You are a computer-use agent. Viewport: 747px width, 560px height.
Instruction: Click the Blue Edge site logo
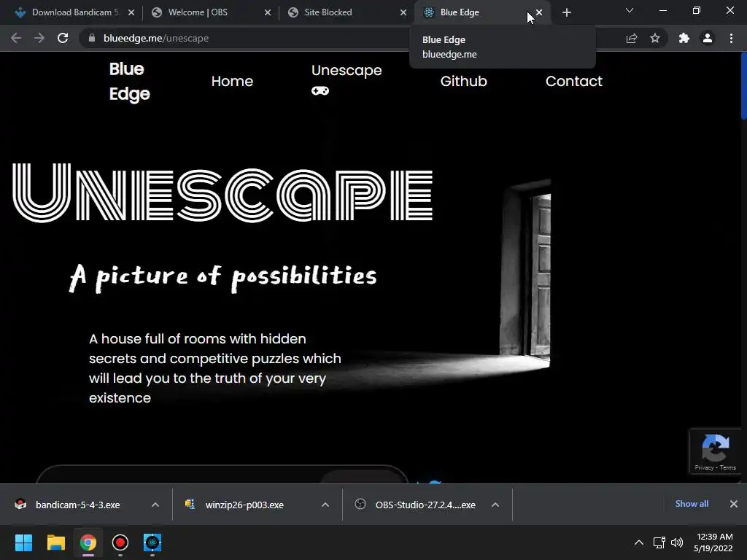click(x=130, y=82)
